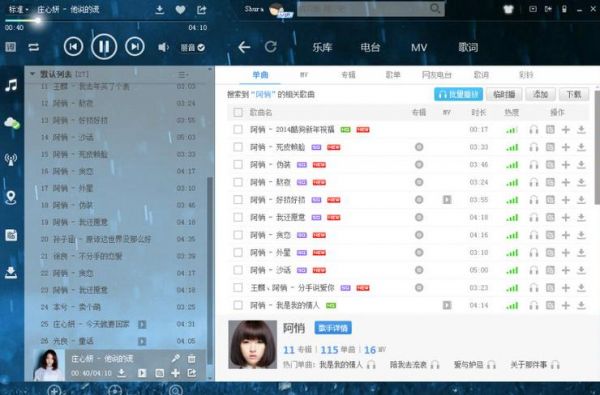Switch to the 网友电台 results tab
The image size is (600, 395).
pyautogui.click(x=437, y=75)
